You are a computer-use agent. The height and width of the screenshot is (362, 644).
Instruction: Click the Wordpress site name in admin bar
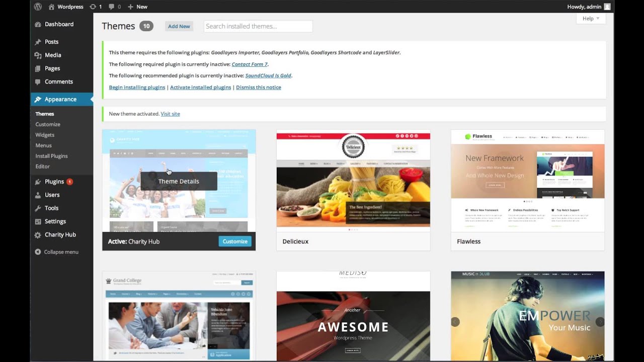coord(70,7)
